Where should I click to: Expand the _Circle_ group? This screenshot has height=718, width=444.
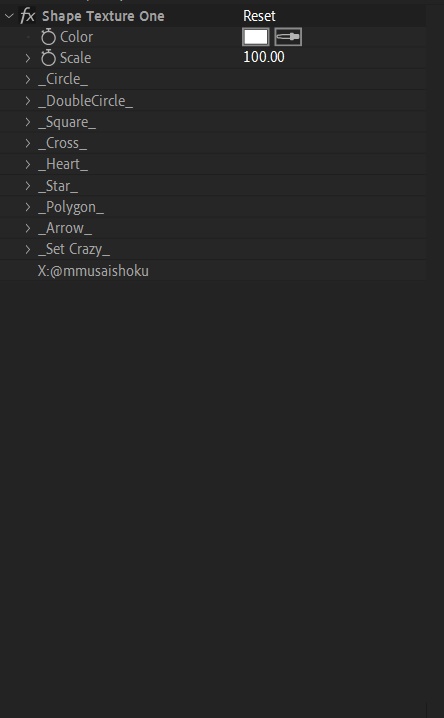28,79
